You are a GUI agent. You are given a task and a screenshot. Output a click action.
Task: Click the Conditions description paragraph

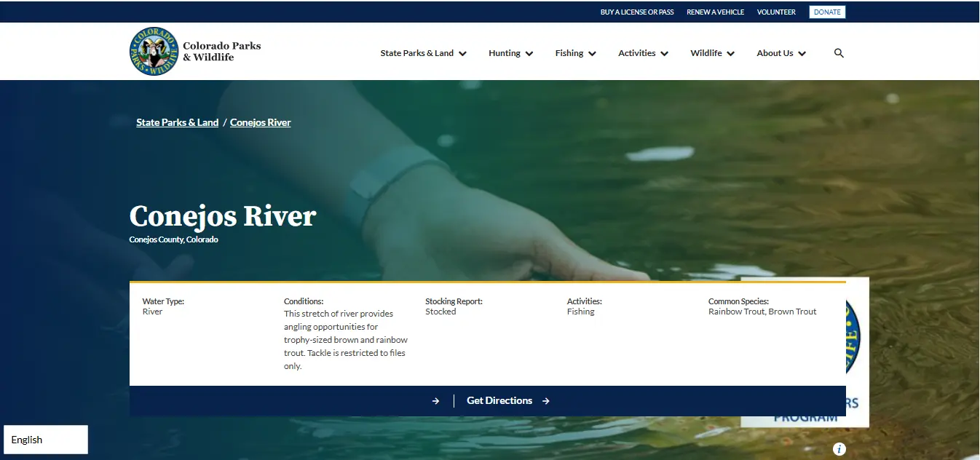click(346, 340)
